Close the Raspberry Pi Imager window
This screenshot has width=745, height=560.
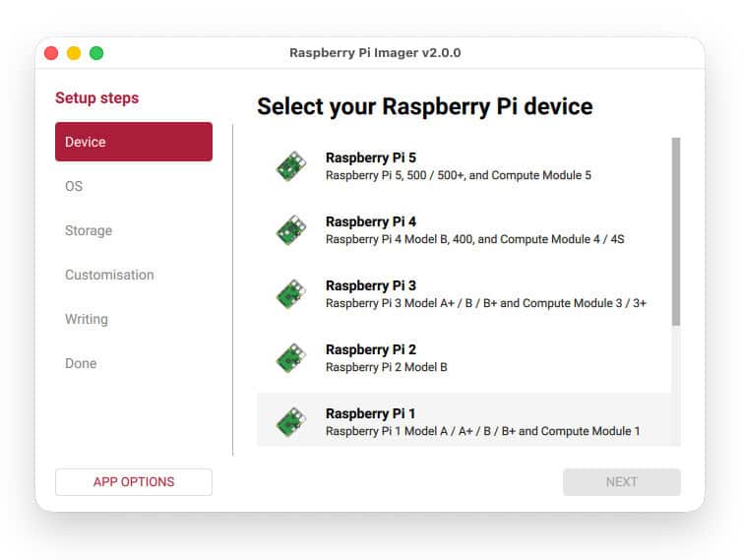pyautogui.click(x=51, y=53)
